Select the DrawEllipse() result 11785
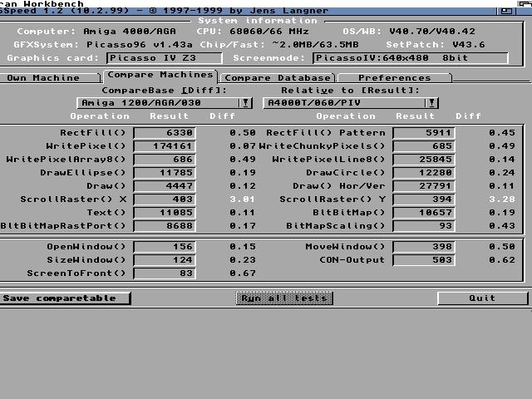532x399 pixels. [x=165, y=172]
